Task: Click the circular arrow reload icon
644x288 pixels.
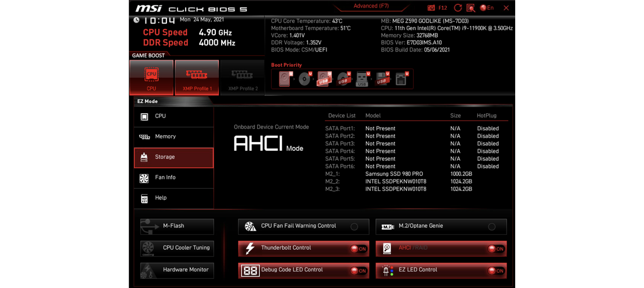Action: point(458,8)
